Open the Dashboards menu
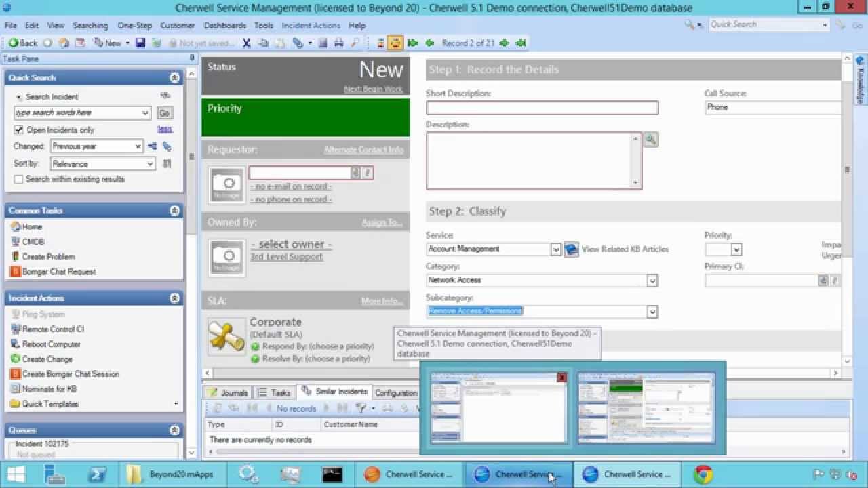Screen dimensions: 868x488 tap(225, 26)
